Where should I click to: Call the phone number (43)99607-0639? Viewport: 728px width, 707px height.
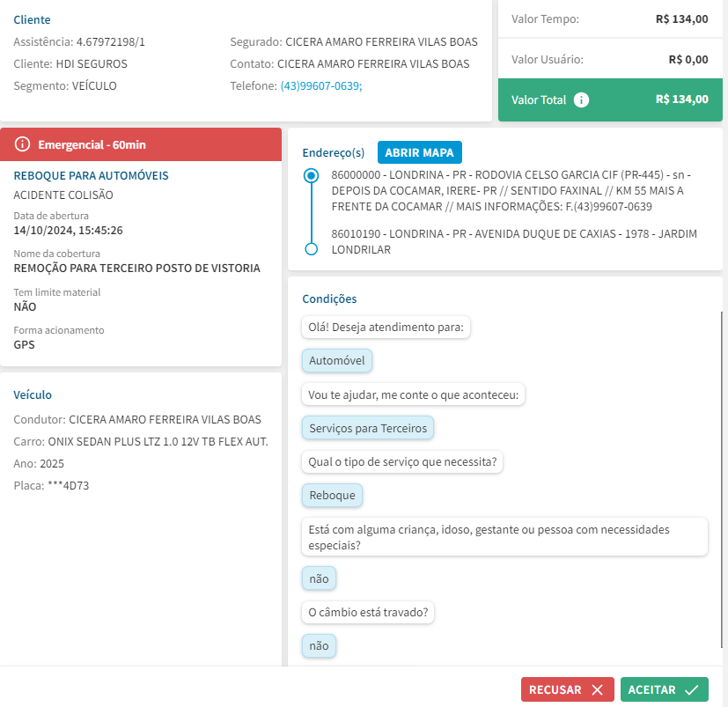[320, 86]
